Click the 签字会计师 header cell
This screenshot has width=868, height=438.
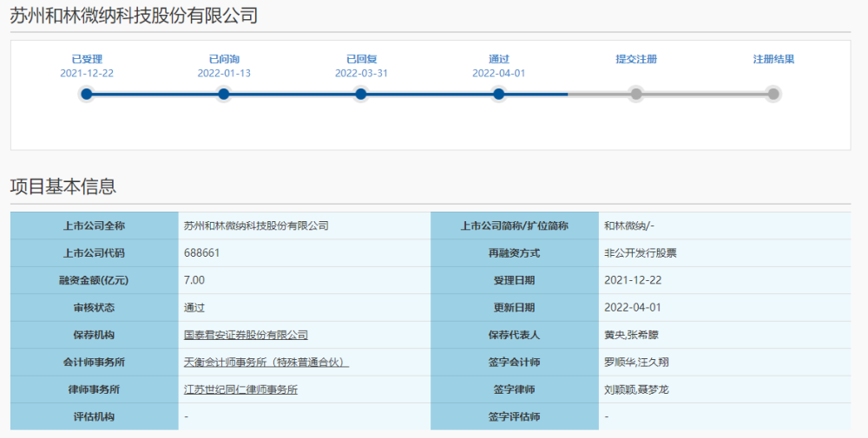[514, 363]
